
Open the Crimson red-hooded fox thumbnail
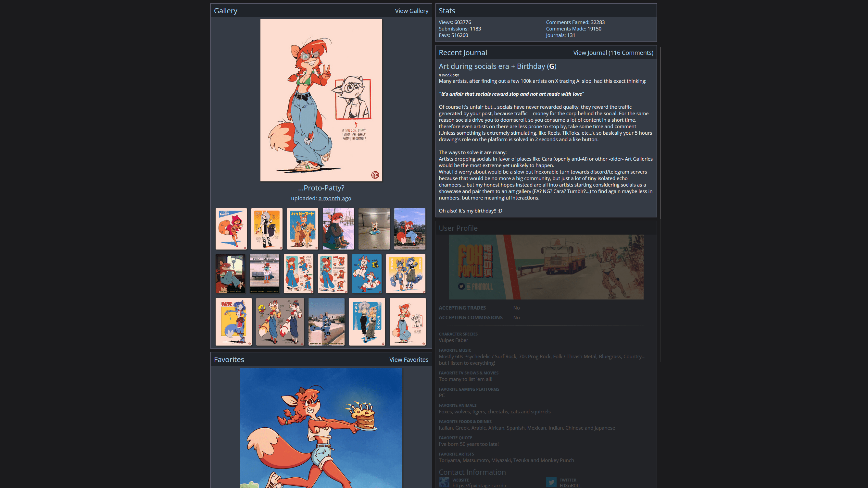[231, 229]
